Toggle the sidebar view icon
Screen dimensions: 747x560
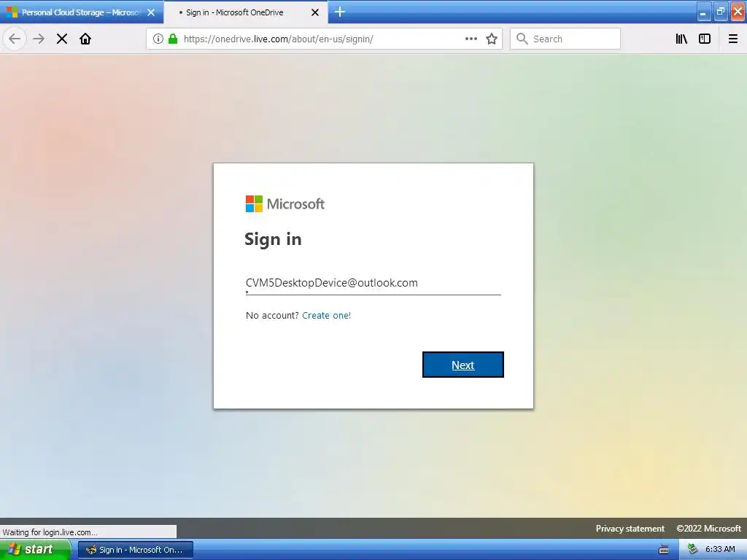705,39
